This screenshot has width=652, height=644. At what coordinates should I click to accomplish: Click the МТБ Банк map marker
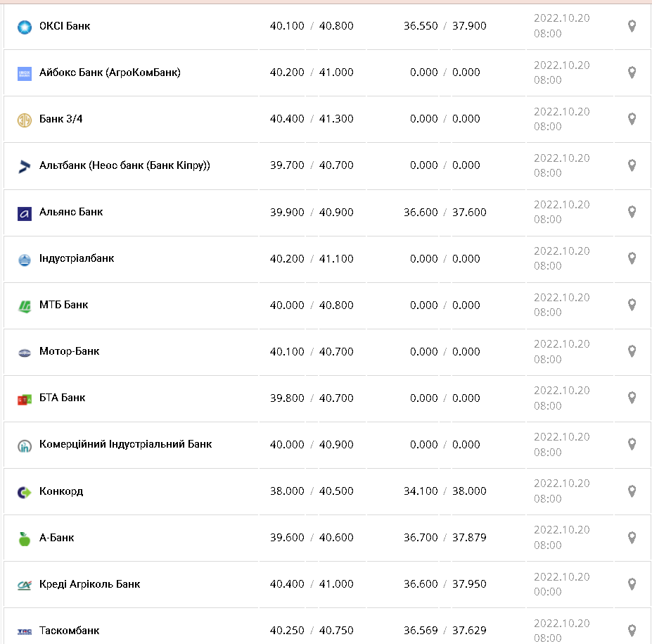[x=632, y=305]
